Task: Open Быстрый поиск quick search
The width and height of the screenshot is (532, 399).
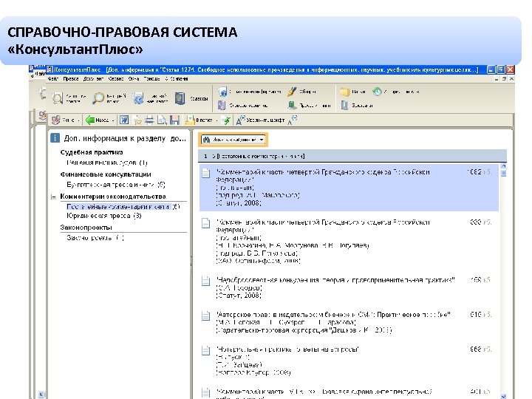Action: click(109, 98)
